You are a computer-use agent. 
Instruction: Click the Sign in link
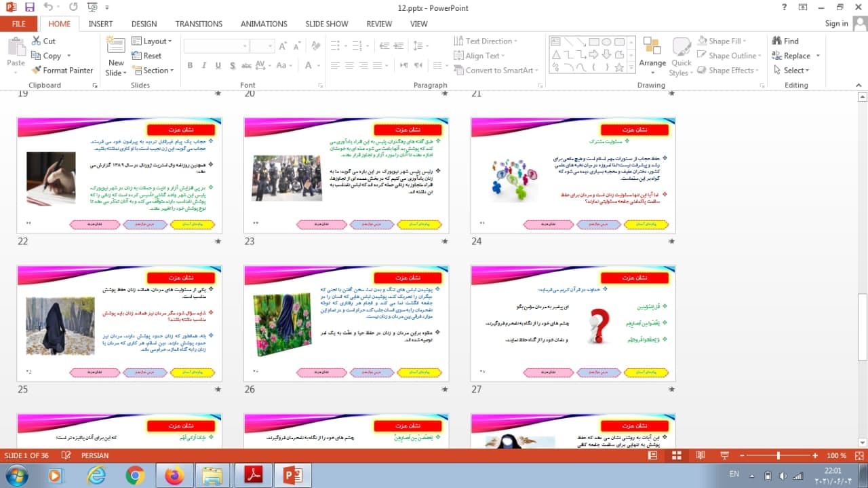[x=836, y=23]
